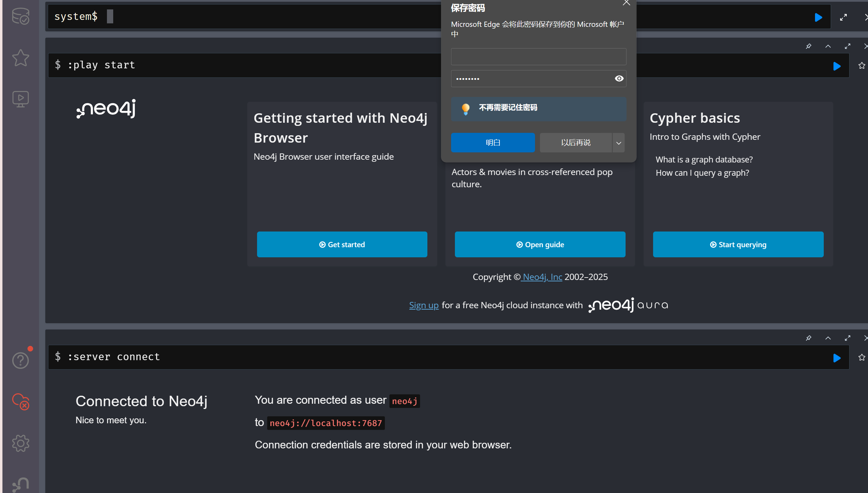Expand the 以后再说 dropdown arrow
This screenshot has height=493, width=868.
click(x=619, y=143)
